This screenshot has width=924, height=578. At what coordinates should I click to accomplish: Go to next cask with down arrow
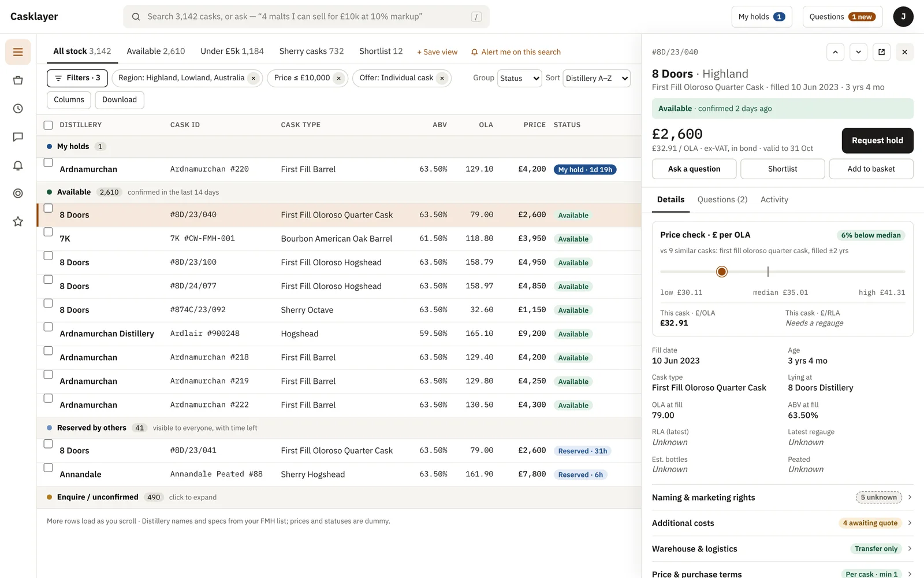[858, 52]
